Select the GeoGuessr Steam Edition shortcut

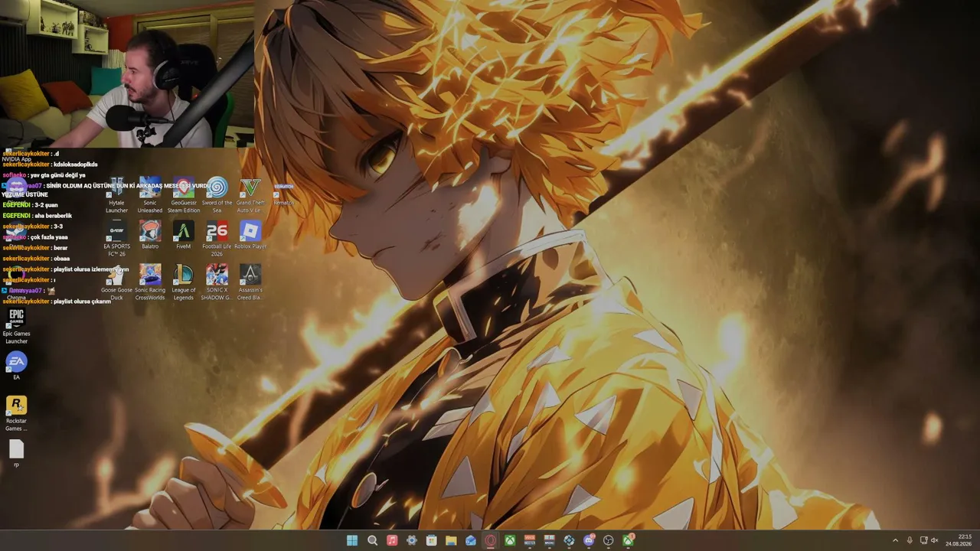184,195
